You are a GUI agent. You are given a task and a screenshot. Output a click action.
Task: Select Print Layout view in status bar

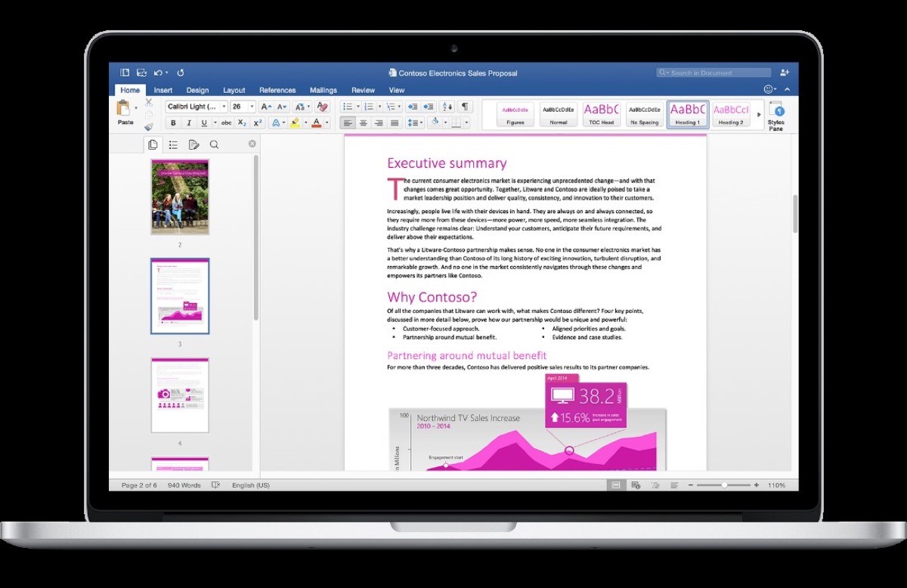click(x=616, y=485)
